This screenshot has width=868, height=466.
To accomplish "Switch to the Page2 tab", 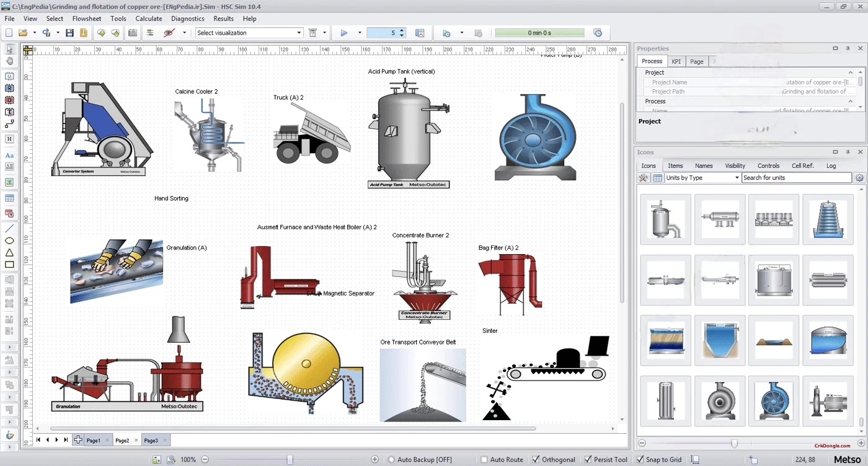I will point(122,440).
